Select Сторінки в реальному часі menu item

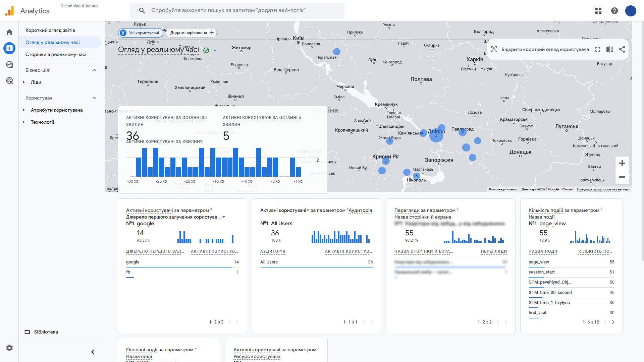click(x=56, y=54)
